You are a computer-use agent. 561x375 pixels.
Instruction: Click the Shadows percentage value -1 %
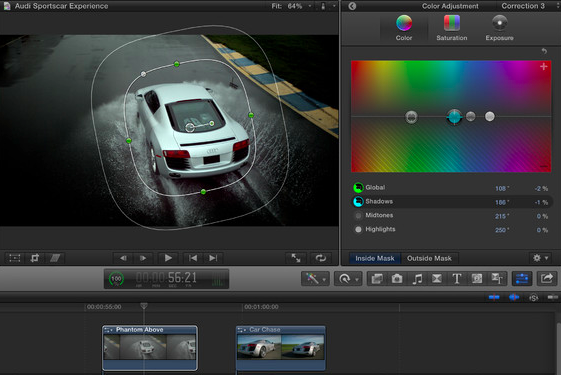541,202
